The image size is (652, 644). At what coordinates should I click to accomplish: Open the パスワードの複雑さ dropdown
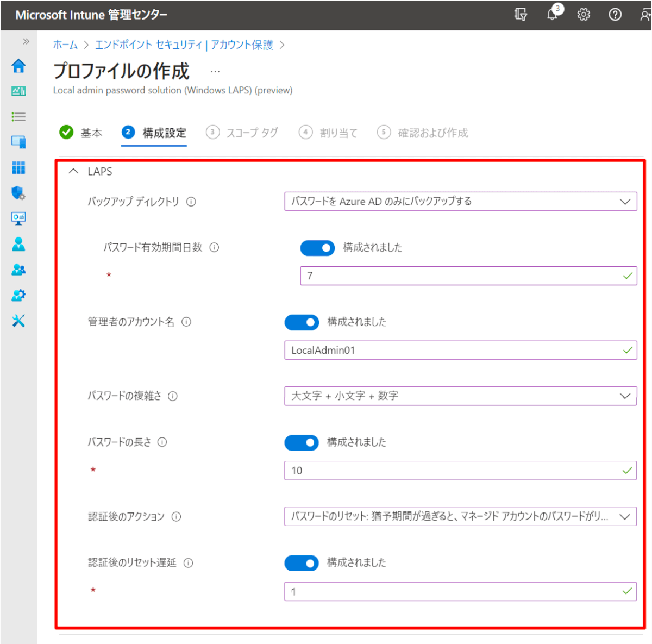460,396
